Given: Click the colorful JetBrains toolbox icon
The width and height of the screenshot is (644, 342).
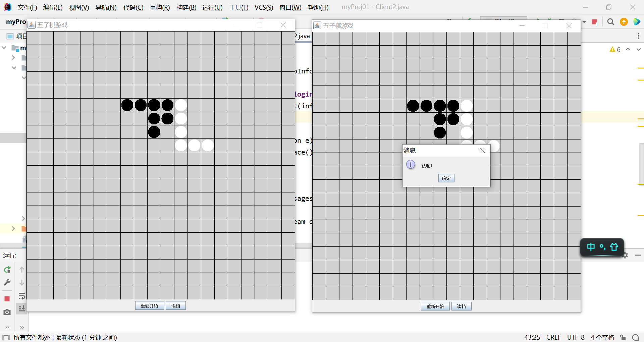Looking at the screenshot, I should coord(637,22).
